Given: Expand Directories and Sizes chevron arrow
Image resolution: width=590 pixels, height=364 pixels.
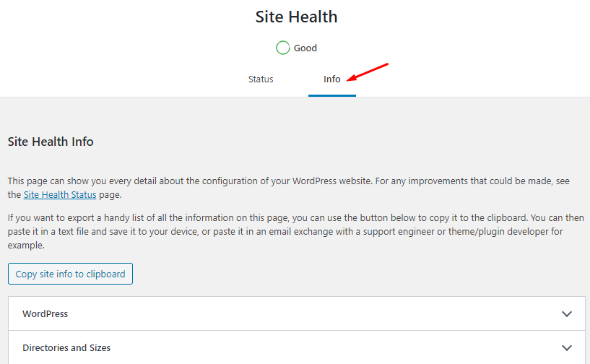Looking at the screenshot, I should (x=567, y=347).
